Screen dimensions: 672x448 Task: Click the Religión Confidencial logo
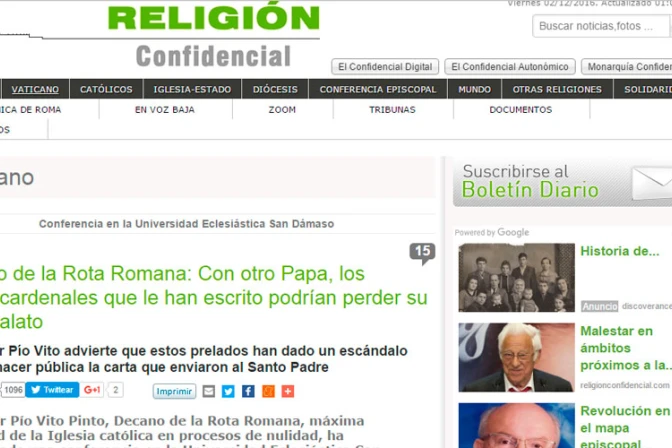(213, 34)
